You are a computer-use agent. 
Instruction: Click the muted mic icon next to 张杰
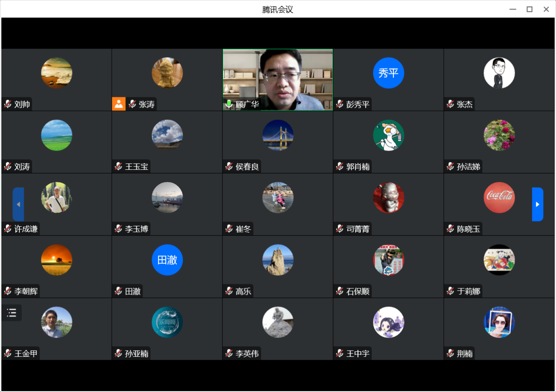450,104
